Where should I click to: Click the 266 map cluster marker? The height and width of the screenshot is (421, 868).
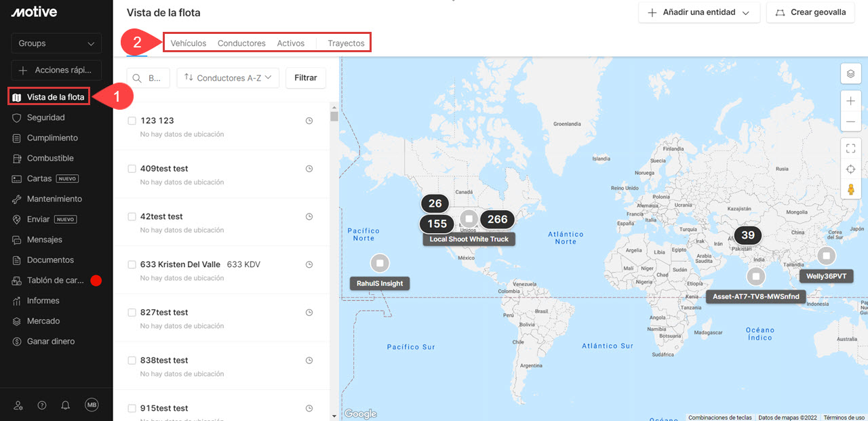click(x=497, y=219)
